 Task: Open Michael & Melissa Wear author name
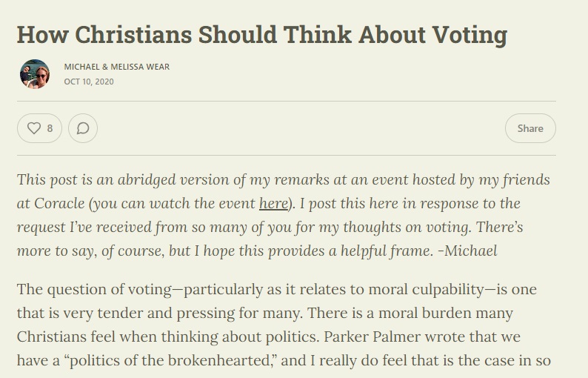116,67
